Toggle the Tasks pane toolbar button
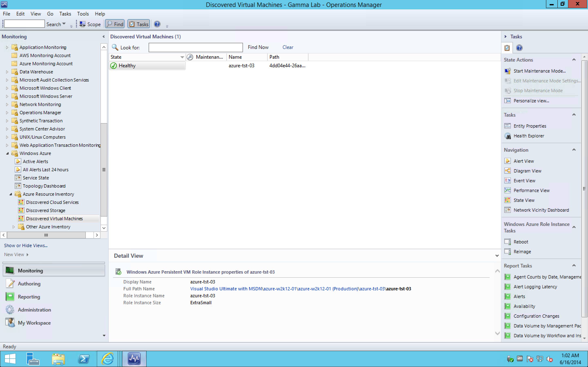Viewport: 588px width, 367px height. point(139,24)
